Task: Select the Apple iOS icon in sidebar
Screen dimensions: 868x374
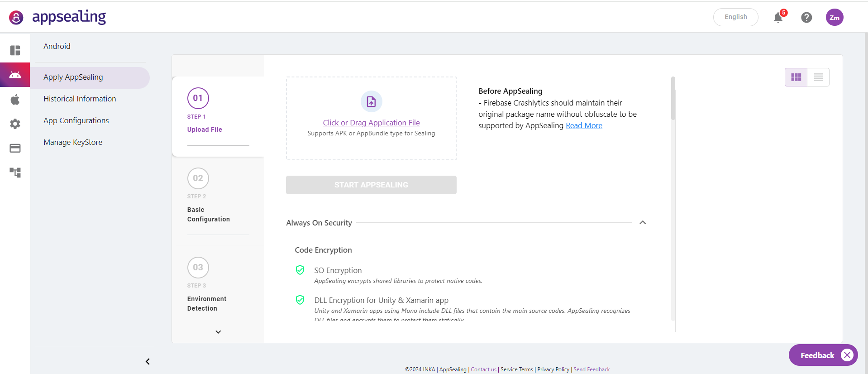Action: [x=15, y=99]
